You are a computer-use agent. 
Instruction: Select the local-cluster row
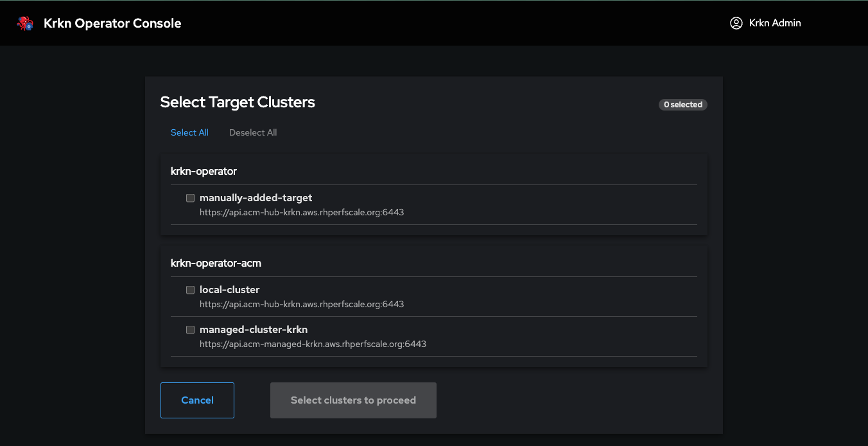(229, 290)
